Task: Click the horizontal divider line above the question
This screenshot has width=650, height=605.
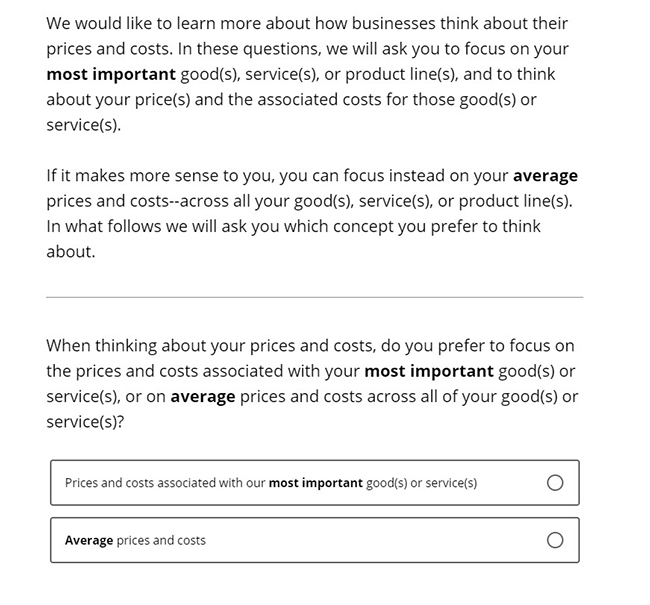Action: click(x=315, y=297)
